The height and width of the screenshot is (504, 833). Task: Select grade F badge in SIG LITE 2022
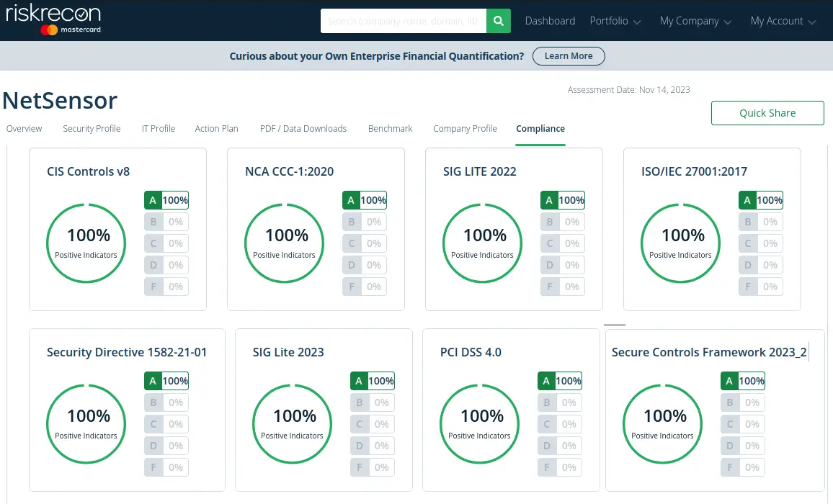(x=563, y=287)
